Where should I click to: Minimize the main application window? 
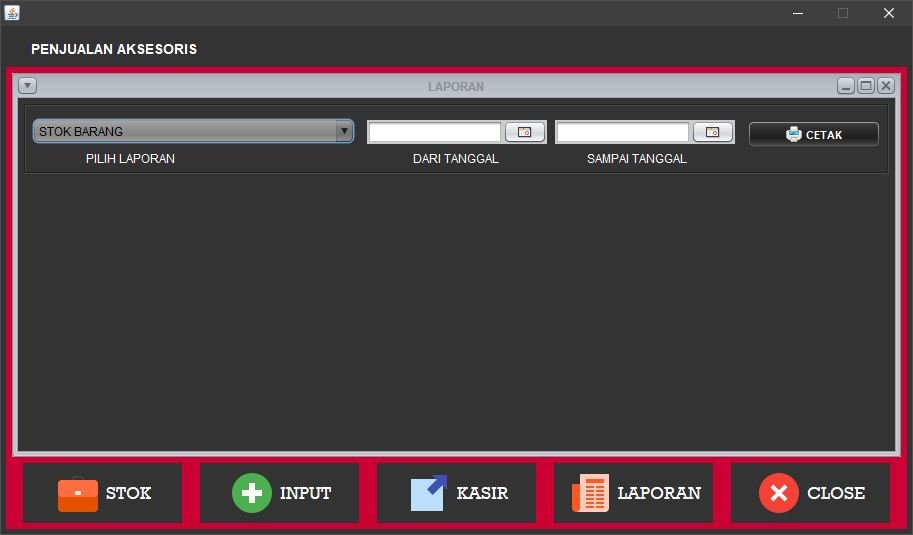[x=799, y=13]
